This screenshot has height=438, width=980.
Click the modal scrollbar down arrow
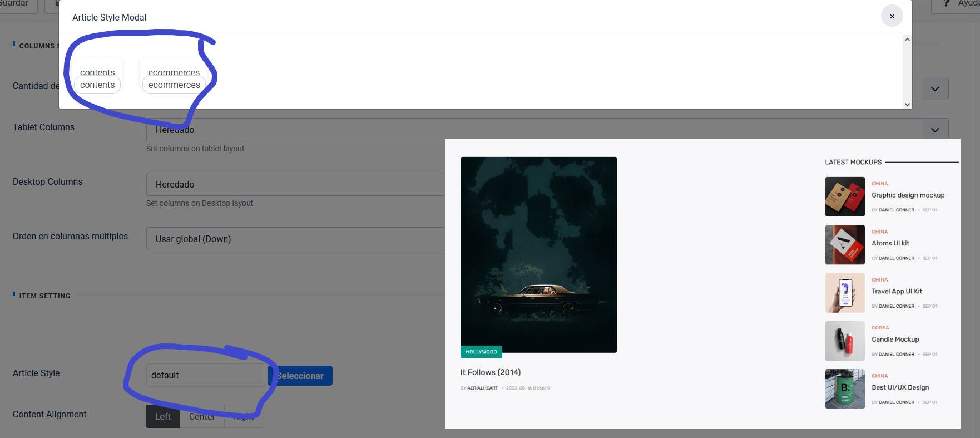click(907, 104)
